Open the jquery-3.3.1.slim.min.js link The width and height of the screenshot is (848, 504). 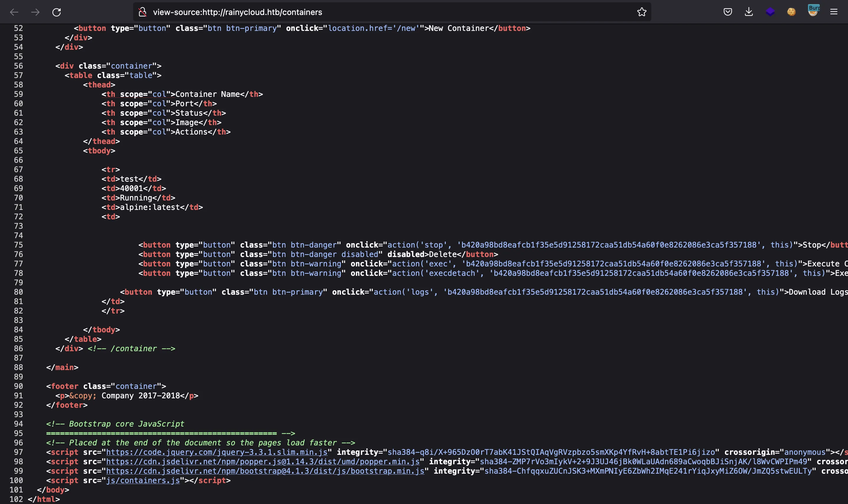(217, 452)
